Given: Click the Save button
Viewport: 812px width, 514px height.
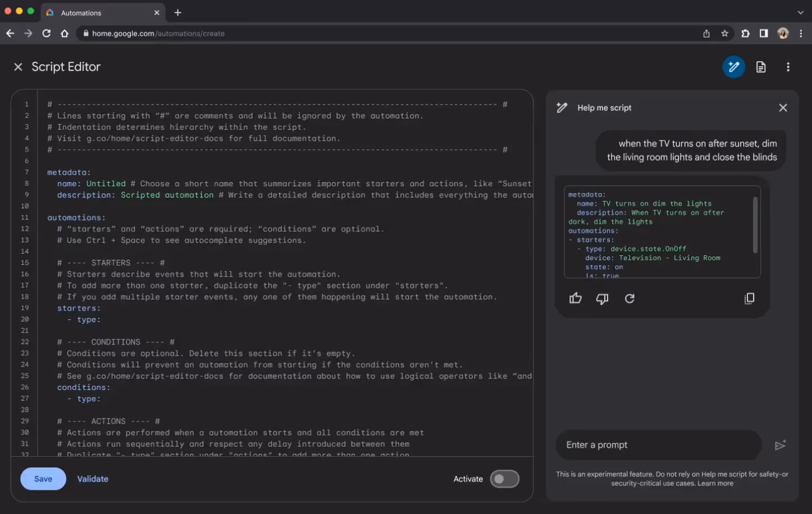Looking at the screenshot, I should (x=43, y=479).
